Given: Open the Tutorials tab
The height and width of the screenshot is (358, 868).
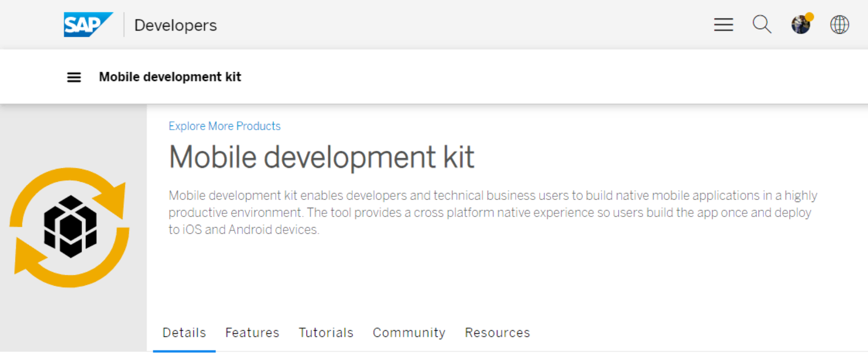Looking at the screenshot, I should click(x=326, y=333).
